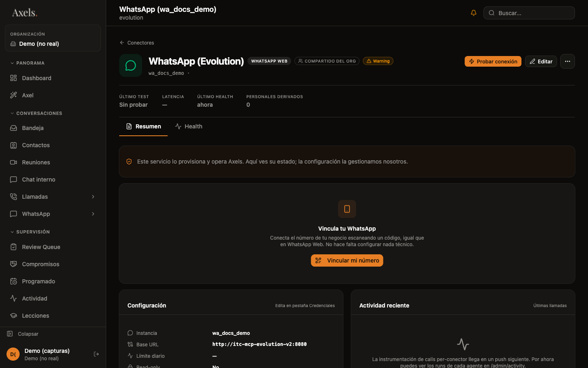Click Probar conexión button
This screenshot has width=588, height=368.
pos(493,61)
